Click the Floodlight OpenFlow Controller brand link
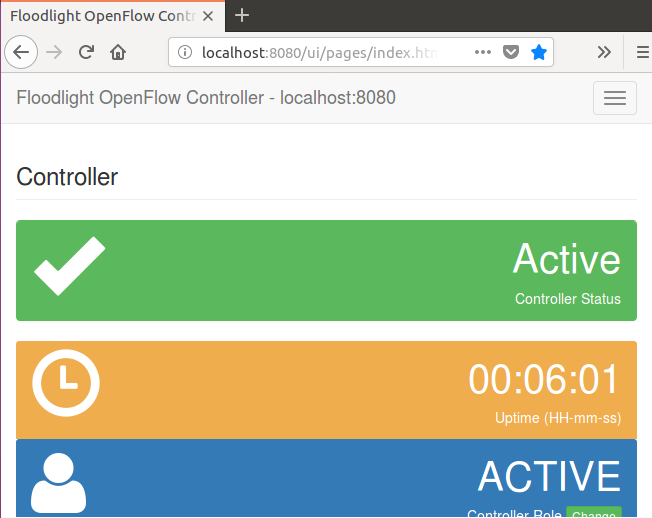The image size is (652, 518). click(x=206, y=98)
